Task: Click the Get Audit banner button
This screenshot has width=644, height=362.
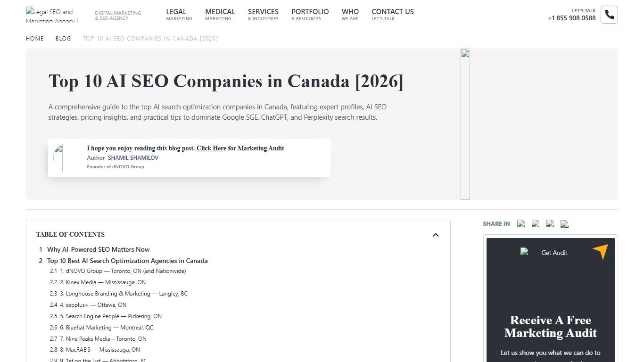Action: click(554, 253)
